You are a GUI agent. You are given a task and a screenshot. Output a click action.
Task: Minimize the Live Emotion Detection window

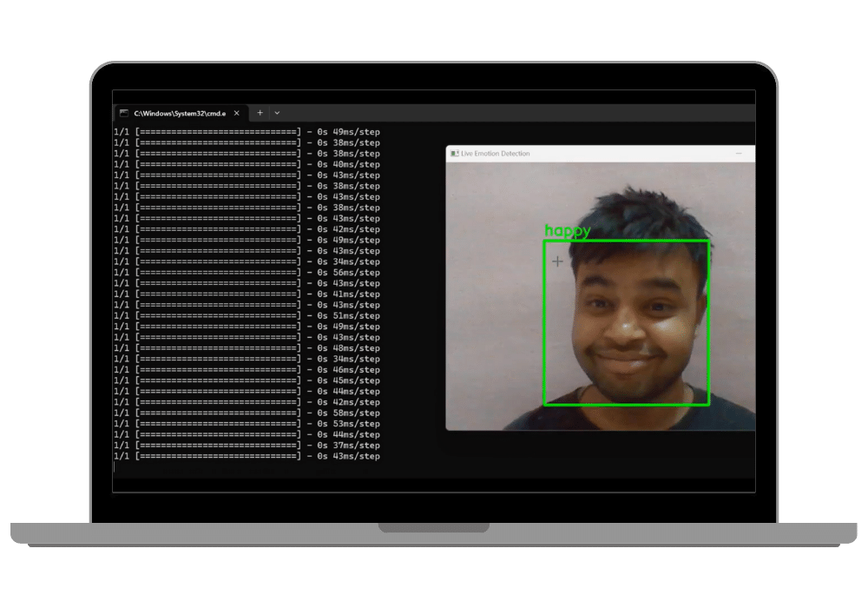[x=740, y=153]
